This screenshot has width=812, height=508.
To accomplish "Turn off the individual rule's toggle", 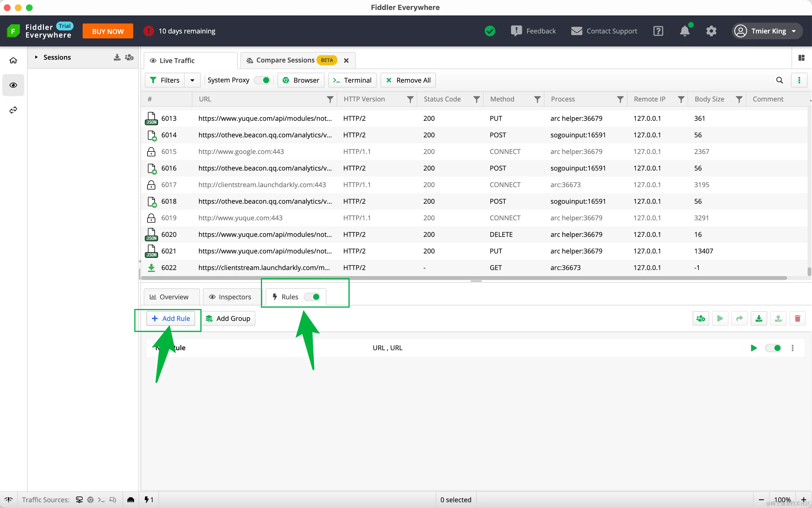I will 773,348.
